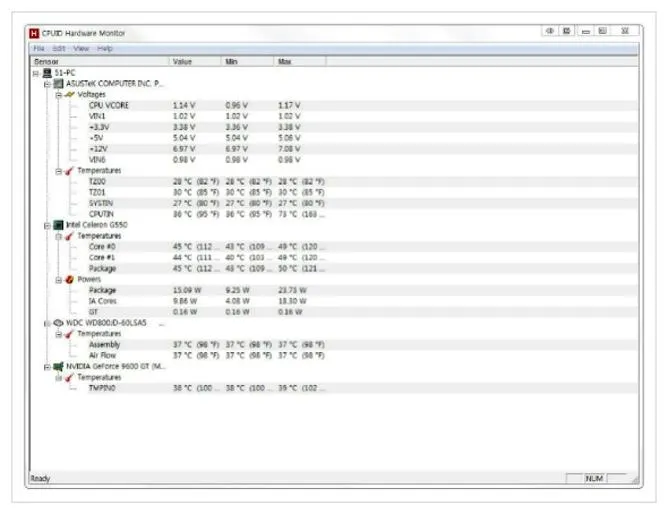Collapse the motherboard Temperatures group
The width and height of the screenshot is (668, 514).
[x=58, y=172]
